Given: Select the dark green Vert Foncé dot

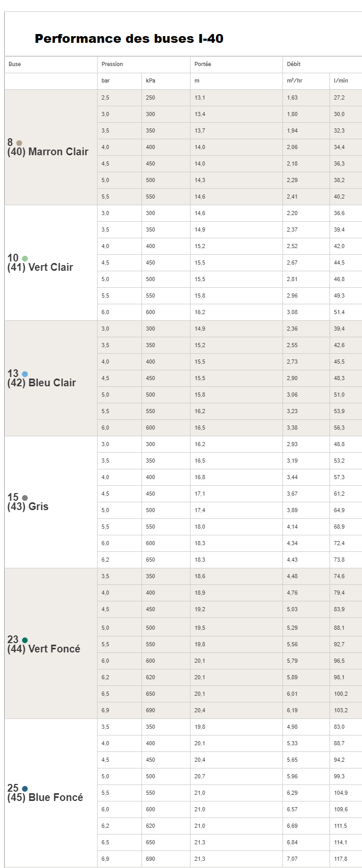Looking at the screenshot, I should pyautogui.click(x=25, y=640).
